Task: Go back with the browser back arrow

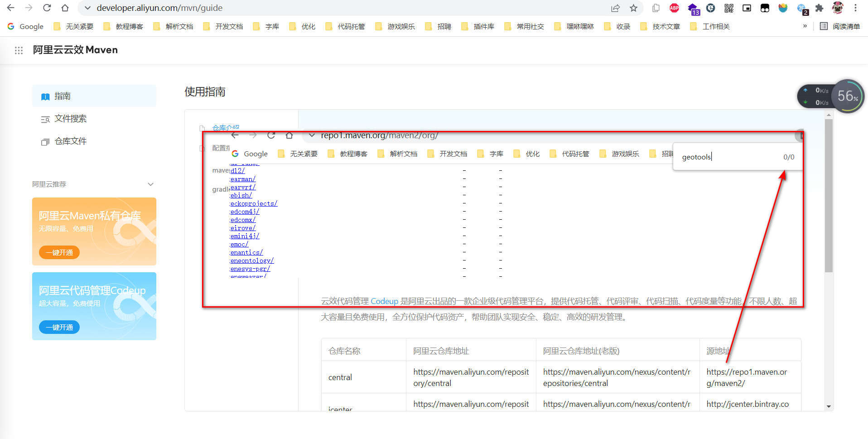Action: click(x=11, y=8)
